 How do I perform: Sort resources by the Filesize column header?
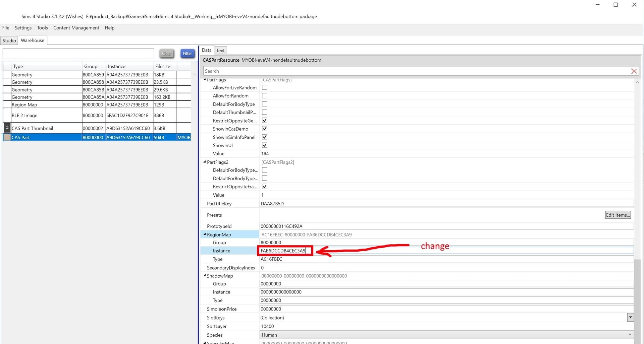165,66
